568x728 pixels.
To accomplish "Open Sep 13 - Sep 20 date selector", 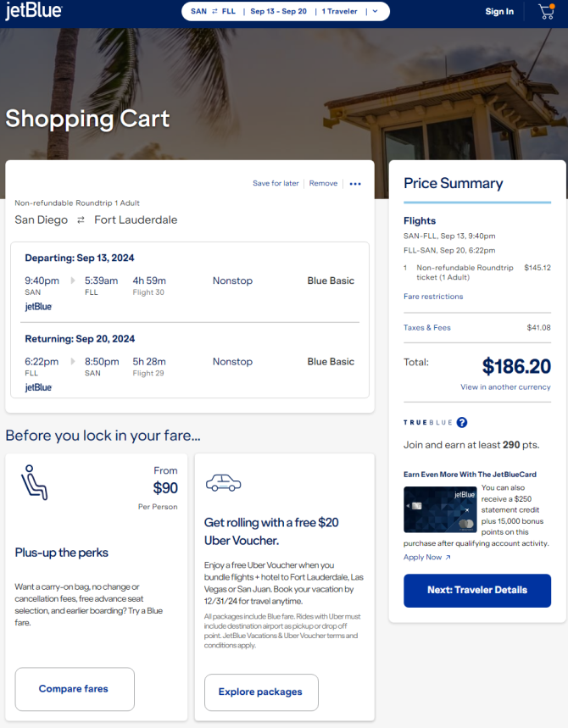I will coord(279,12).
